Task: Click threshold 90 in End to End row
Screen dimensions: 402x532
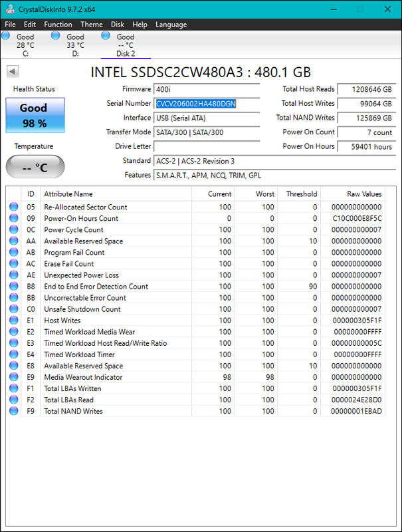Action: (x=313, y=287)
